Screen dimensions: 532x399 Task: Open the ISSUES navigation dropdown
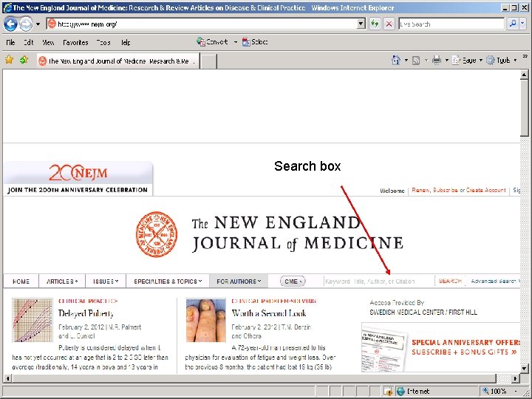[x=106, y=282]
